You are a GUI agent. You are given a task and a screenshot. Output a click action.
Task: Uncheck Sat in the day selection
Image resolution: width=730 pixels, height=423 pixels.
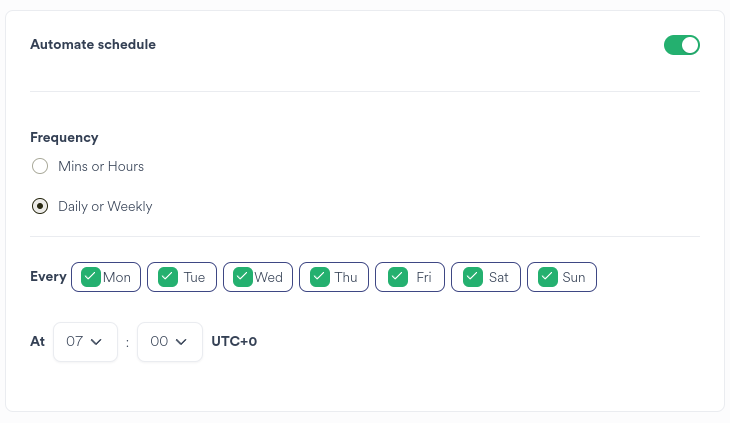(472, 277)
